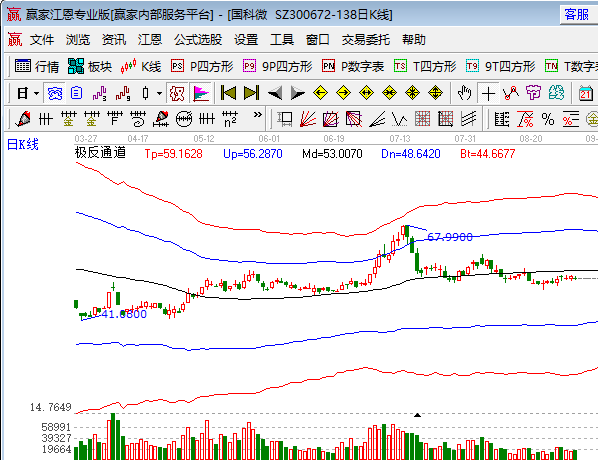Click the ruler icon labeled n²

point(230,119)
